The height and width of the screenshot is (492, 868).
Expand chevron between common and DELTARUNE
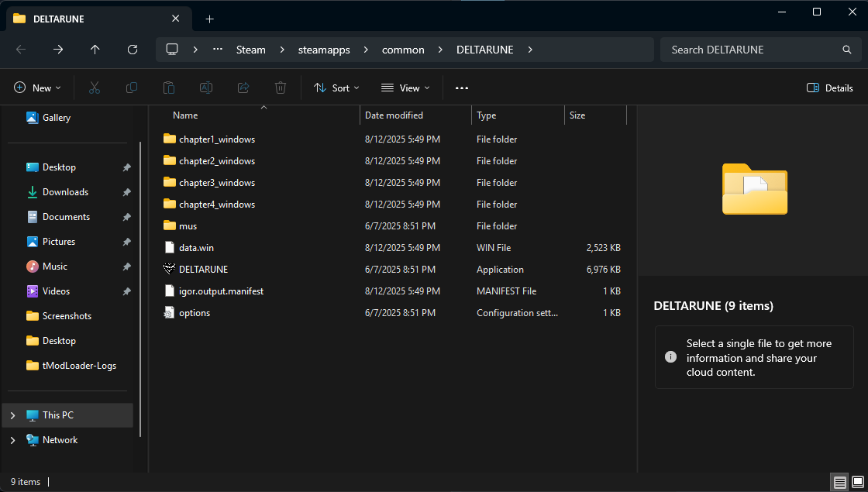point(440,50)
